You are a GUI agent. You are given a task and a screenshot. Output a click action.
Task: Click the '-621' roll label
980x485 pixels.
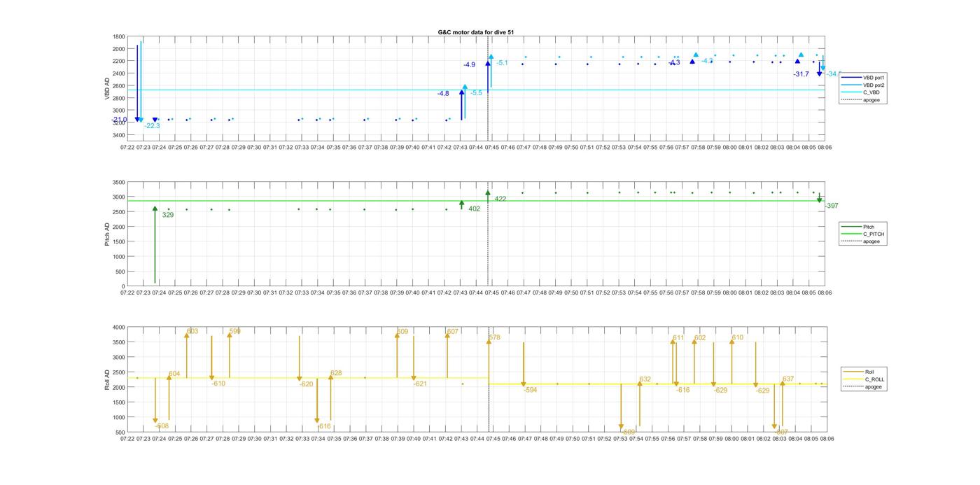coord(420,384)
